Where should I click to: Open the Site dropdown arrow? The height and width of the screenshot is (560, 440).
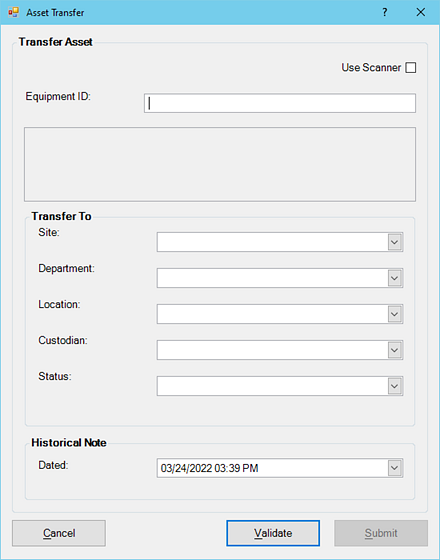click(395, 242)
